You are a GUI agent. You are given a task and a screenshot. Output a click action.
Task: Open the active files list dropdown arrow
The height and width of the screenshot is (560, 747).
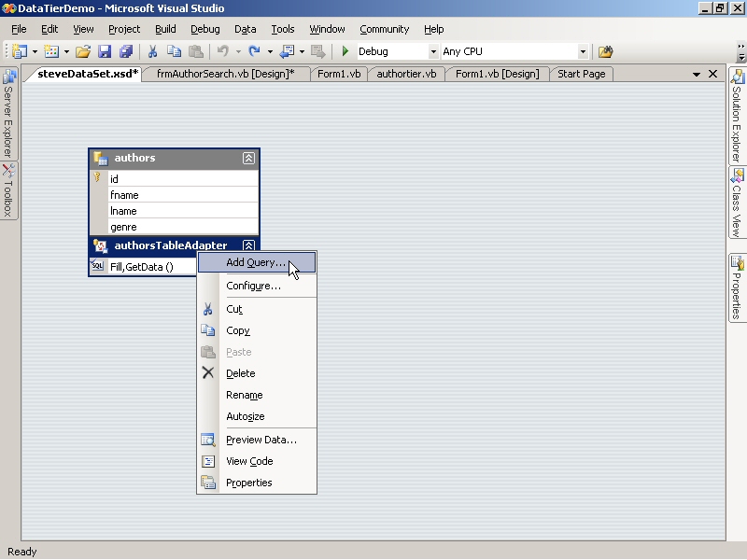click(x=697, y=75)
